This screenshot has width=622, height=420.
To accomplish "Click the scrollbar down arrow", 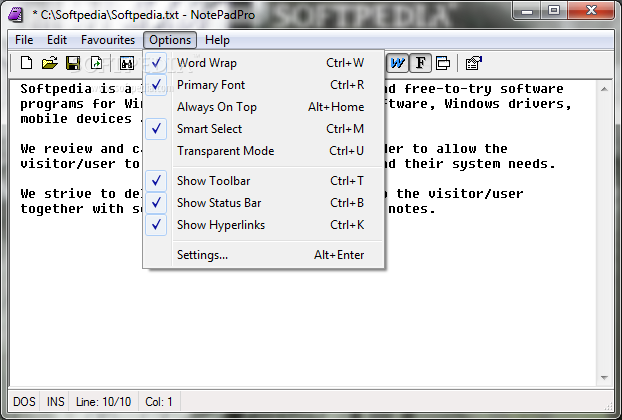I will 605,378.
